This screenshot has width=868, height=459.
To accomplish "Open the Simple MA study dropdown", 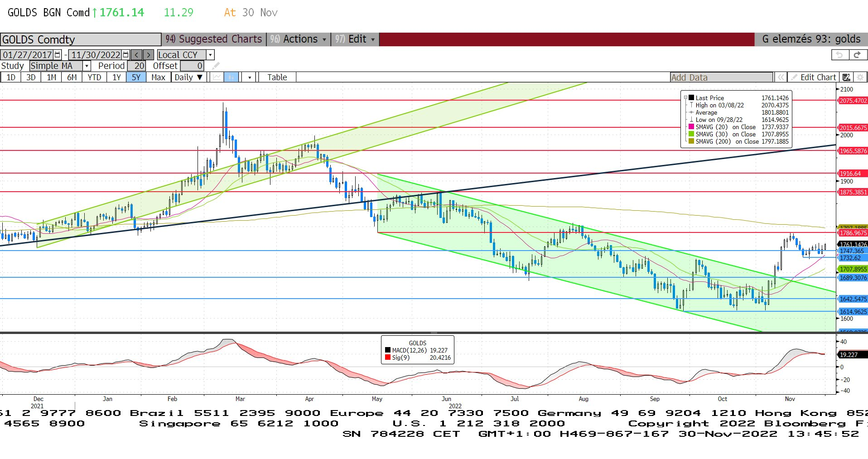I will coord(87,66).
